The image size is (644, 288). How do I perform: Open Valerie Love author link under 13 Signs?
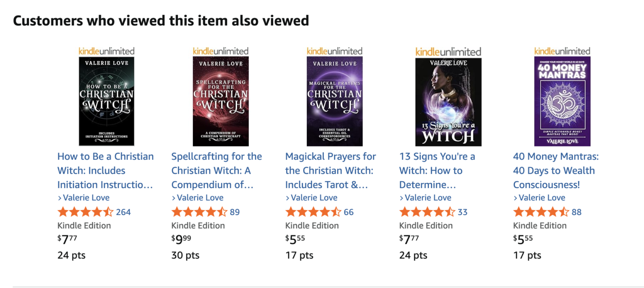point(428,198)
